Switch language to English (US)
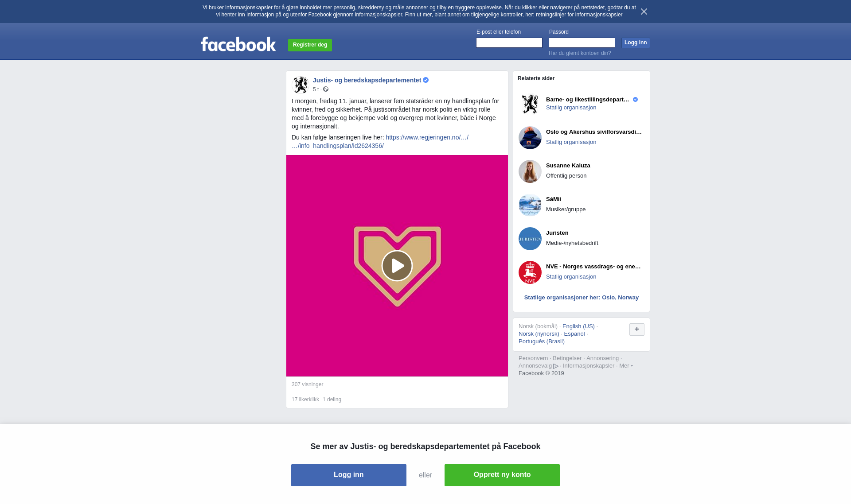 (x=578, y=326)
